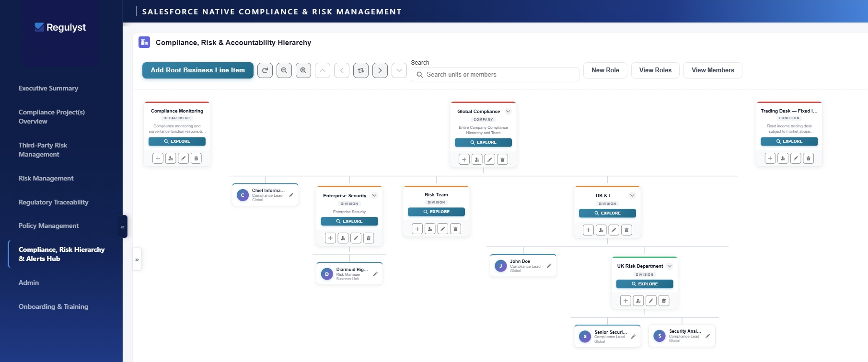Image resolution: width=868 pixels, height=362 pixels.
Task: Add child item under Global Compliance
Action: click(464, 159)
